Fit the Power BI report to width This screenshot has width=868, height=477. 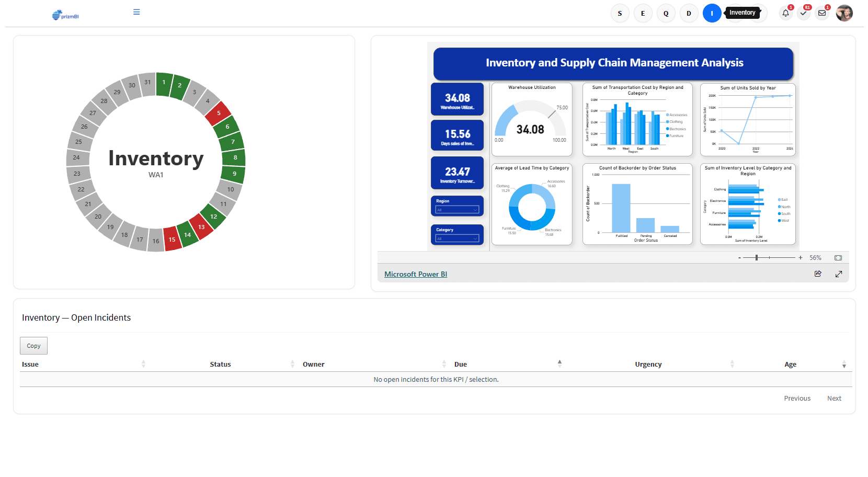point(838,257)
